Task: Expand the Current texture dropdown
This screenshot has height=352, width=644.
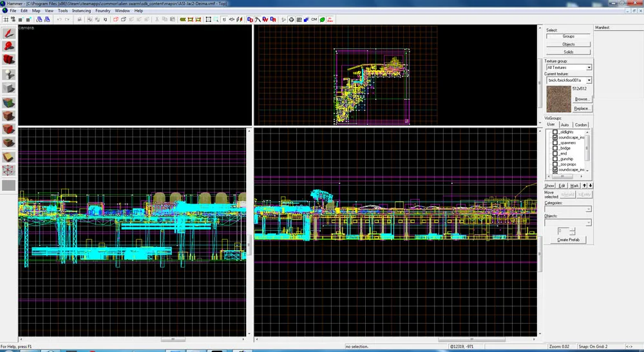Action: [x=589, y=81]
